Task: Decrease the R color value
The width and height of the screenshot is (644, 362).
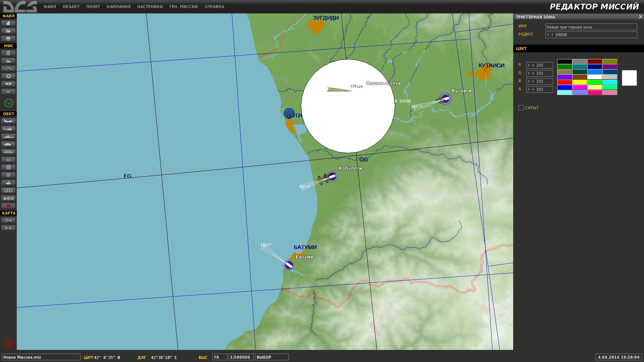Action: [x=529, y=65]
